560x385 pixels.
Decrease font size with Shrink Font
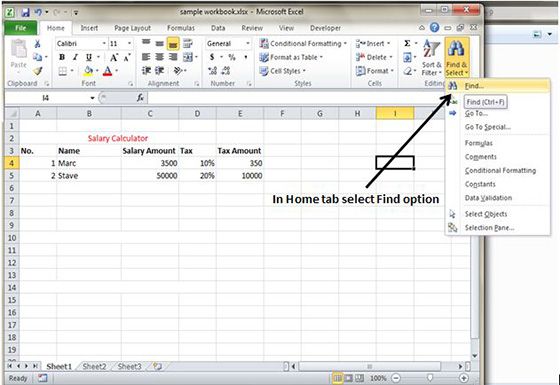(x=127, y=57)
